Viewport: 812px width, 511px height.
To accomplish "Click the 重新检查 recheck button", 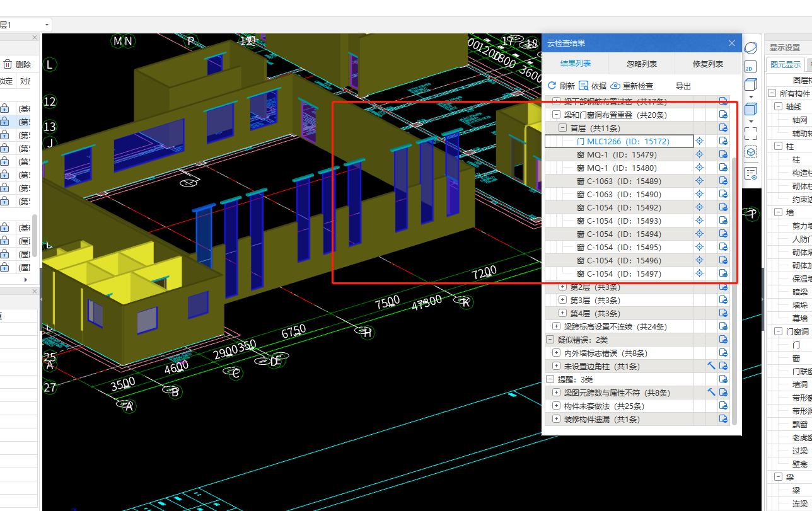I will click(632, 86).
